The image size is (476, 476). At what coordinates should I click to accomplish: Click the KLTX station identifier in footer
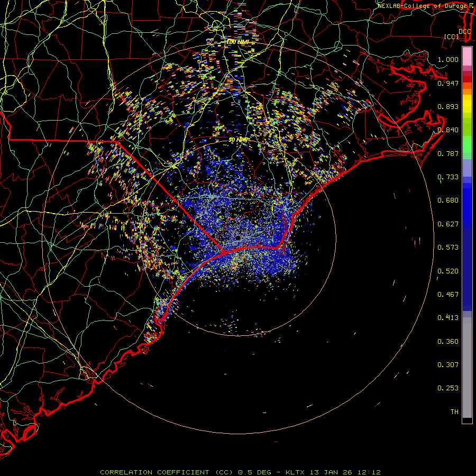coord(296,472)
